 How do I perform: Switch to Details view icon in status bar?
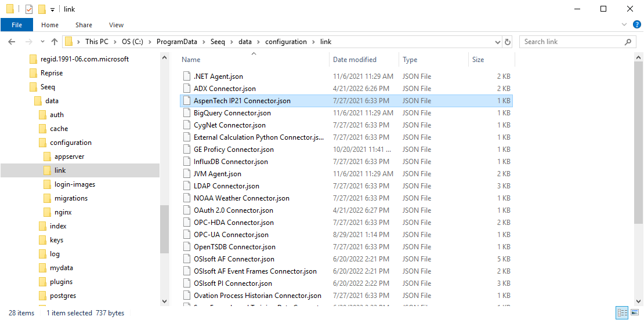(x=621, y=313)
